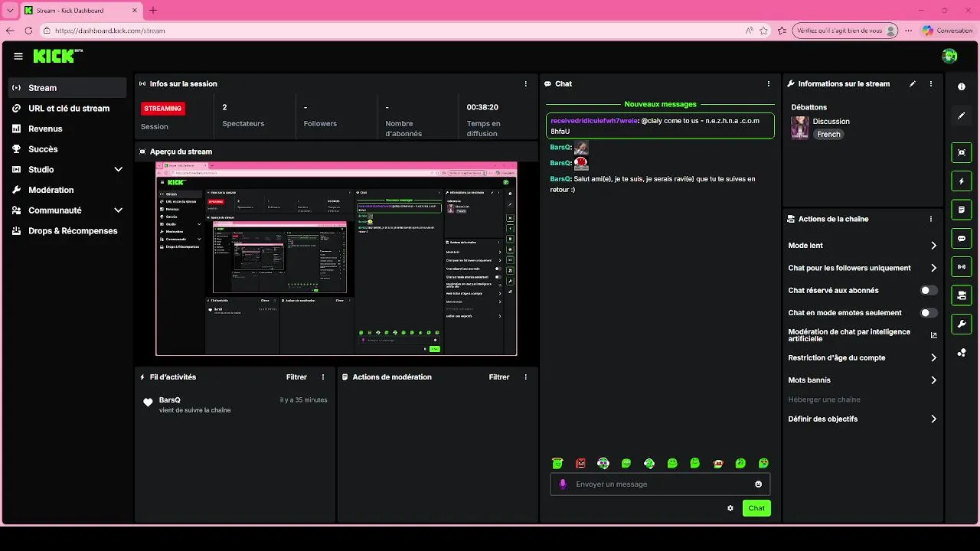Open the hamburger menu beside Kick logo

(x=18, y=56)
